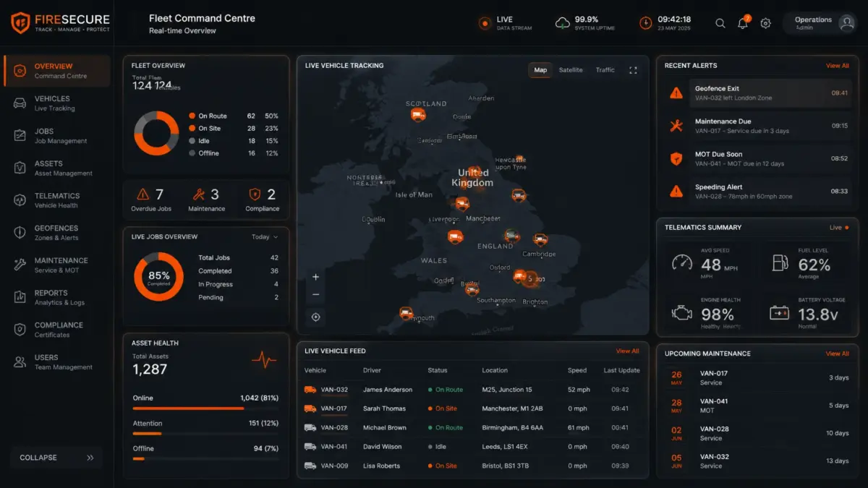Open the search magnifier icon
Image resolution: width=868 pixels, height=488 pixels.
[720, 23]
